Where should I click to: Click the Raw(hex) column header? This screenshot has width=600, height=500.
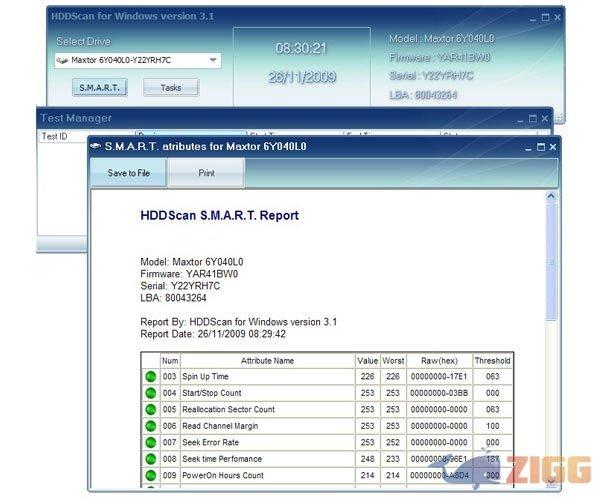[x=439, y=361]
